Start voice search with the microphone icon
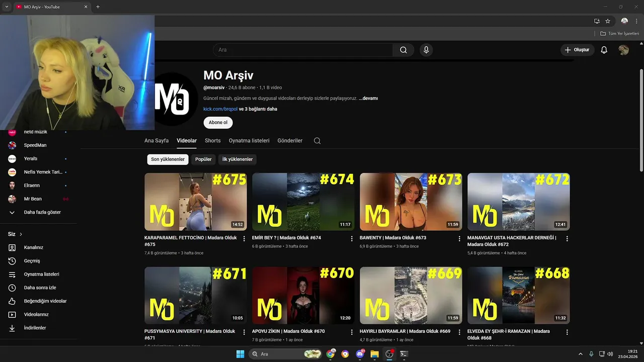Screen dimensions: 644x362 [x=426, y=50]
